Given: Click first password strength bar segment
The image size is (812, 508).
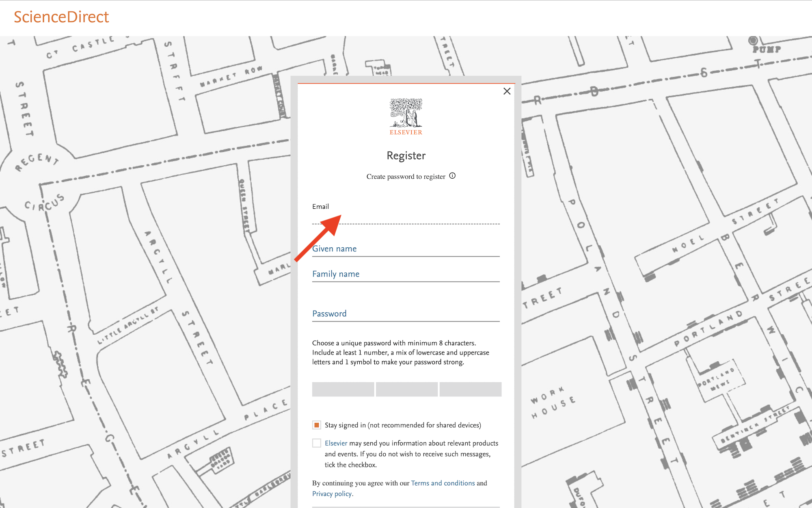Looking at the screenshot, I should [x=343, y=389].
